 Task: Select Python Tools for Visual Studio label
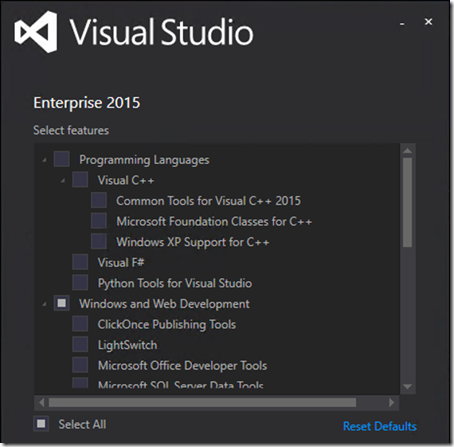pos(175,284)
